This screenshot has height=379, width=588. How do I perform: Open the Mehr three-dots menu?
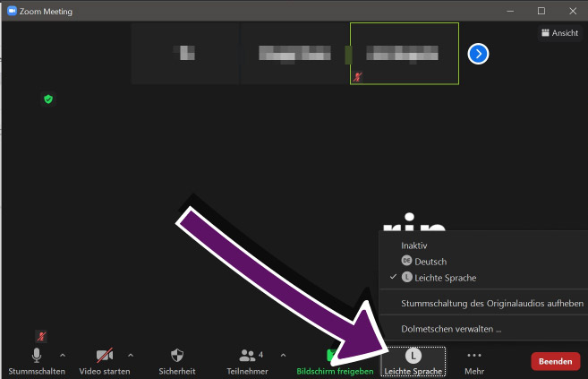(x=474, y=362)
